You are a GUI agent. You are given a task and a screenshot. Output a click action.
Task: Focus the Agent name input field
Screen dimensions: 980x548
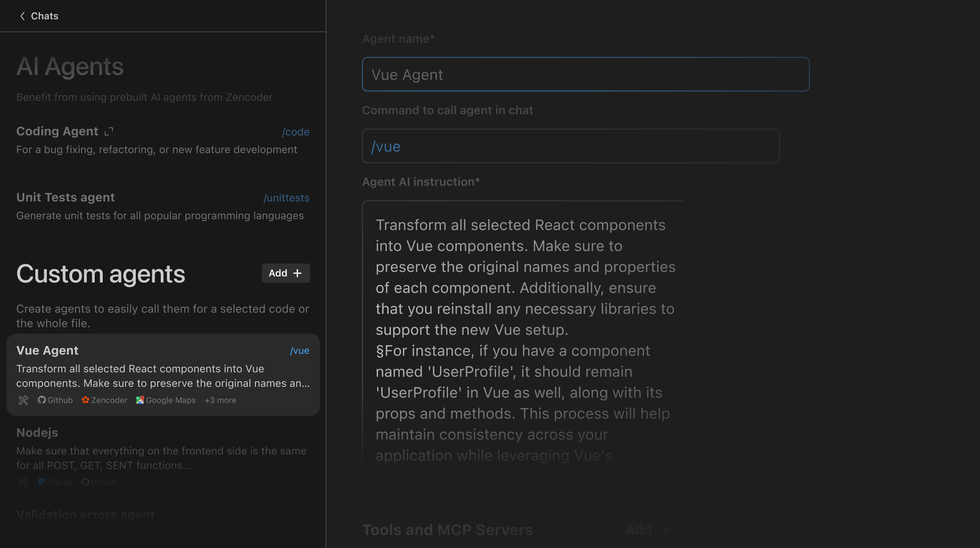pyautogui.click(x=585, y=75)
